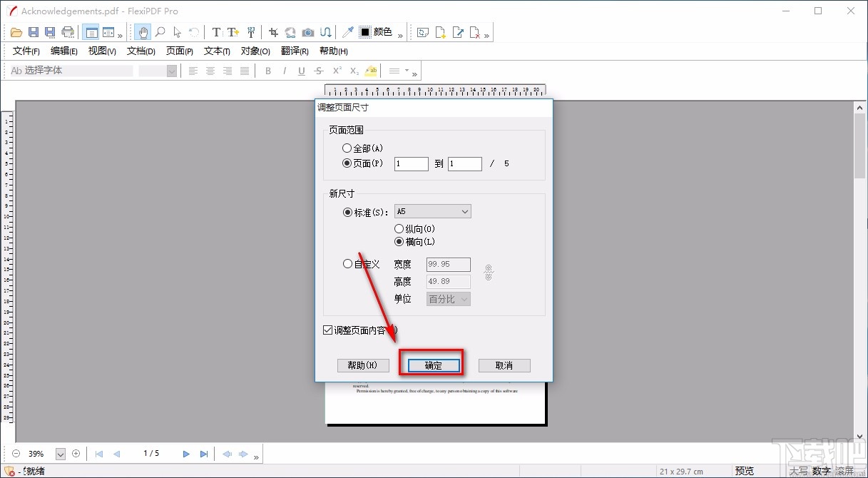Activate the Zoom magnifier tool
Image resolution: width=868 pixels, height=478 pixels.
[160, 32]
